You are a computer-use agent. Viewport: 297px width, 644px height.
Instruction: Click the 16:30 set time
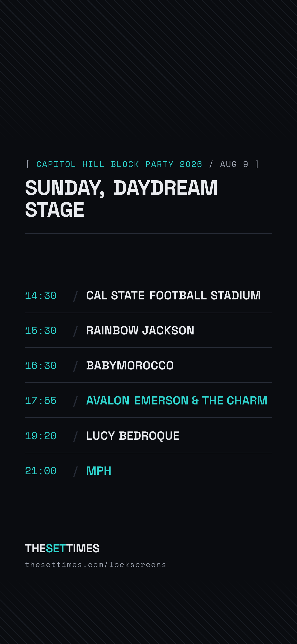coord(41,366)
